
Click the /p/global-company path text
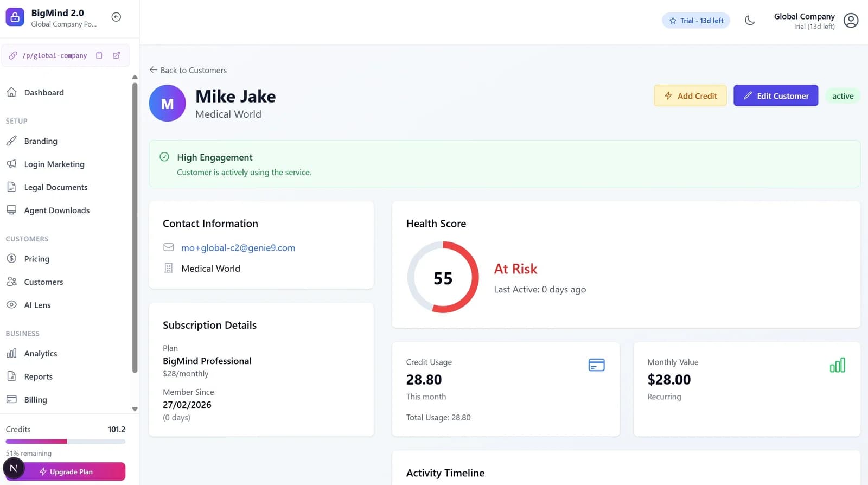[55, 55]
